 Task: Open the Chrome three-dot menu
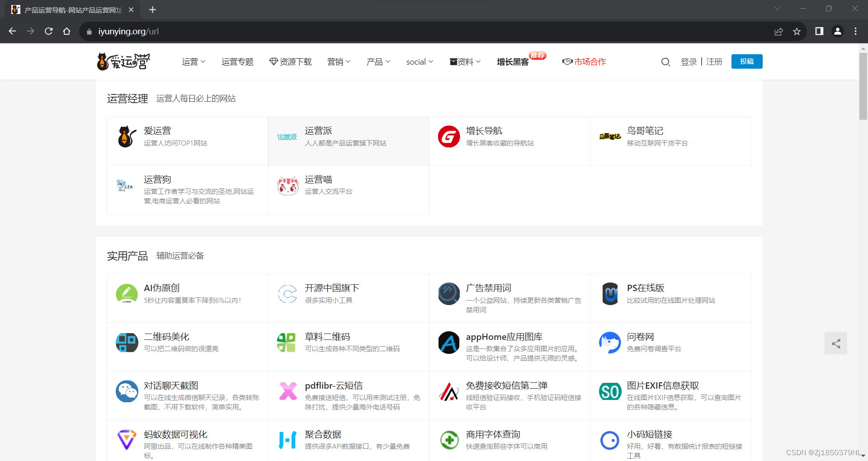coord(855,31)
